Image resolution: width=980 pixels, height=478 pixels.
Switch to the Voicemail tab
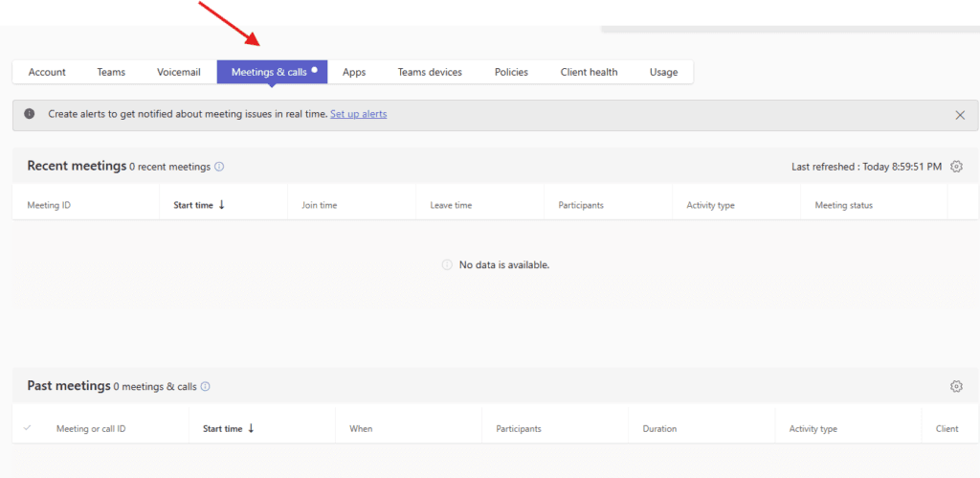[179, 72]
